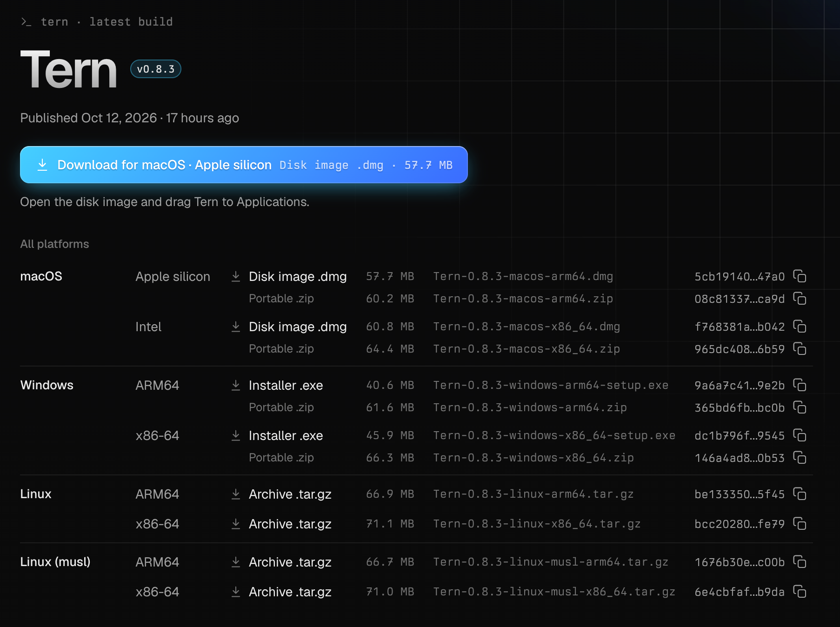Select filename Tern-0.8.3-windows-x86_64-setup.exe
Screen dimensions: 840x627
point(554,435)
